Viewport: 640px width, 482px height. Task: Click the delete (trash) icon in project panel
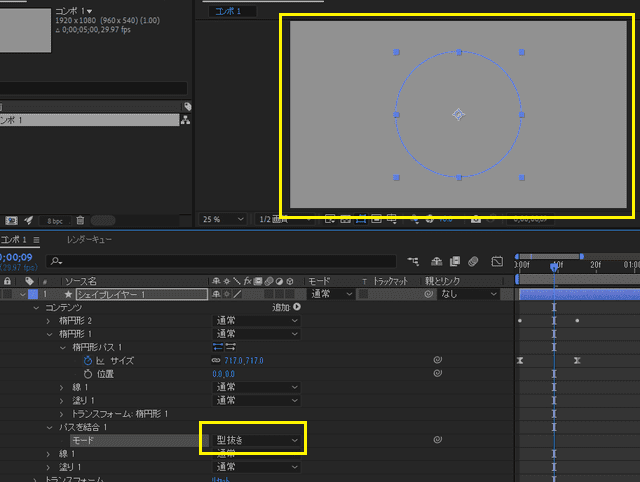pos(80,220)
